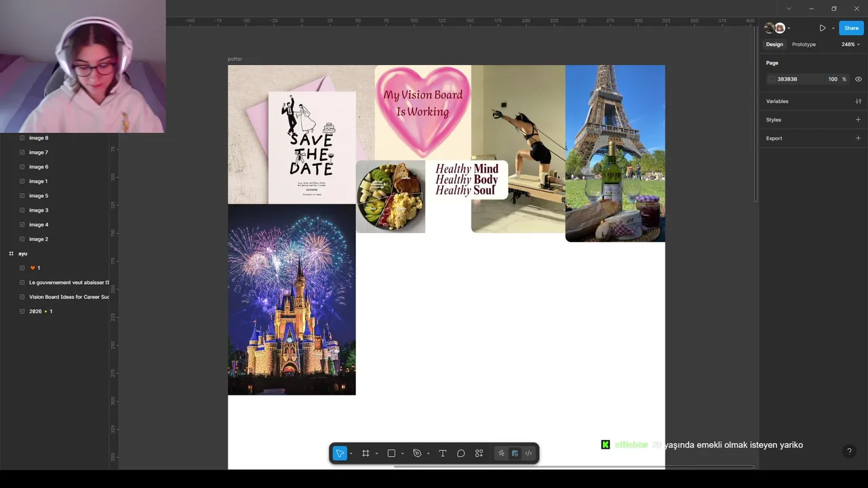The height and width of the screenshot is (488, 868).
Task: Click the canvas horizontal scrollbar
Action: point(574,466)
